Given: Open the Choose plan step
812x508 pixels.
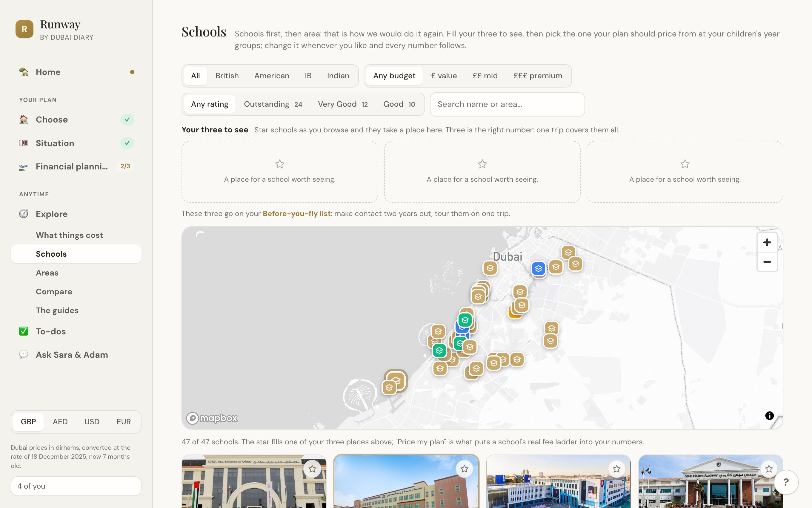Looking at the screenshot, I should coord(76,120).
